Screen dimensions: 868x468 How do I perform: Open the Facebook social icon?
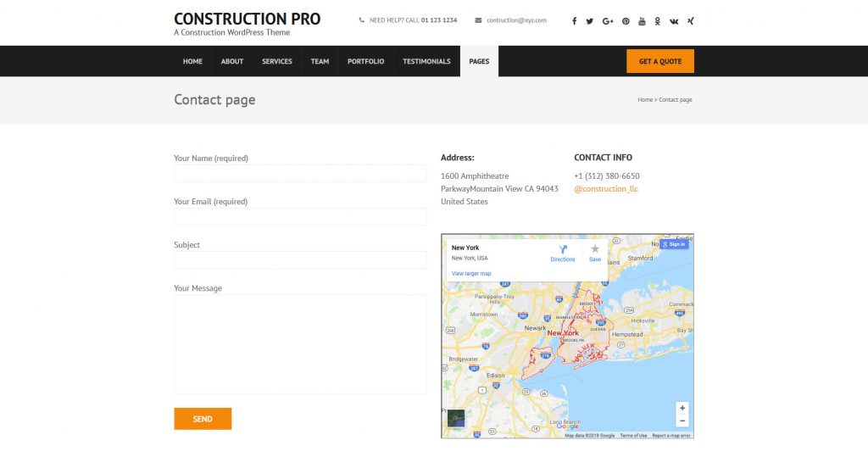pos(574,21)
